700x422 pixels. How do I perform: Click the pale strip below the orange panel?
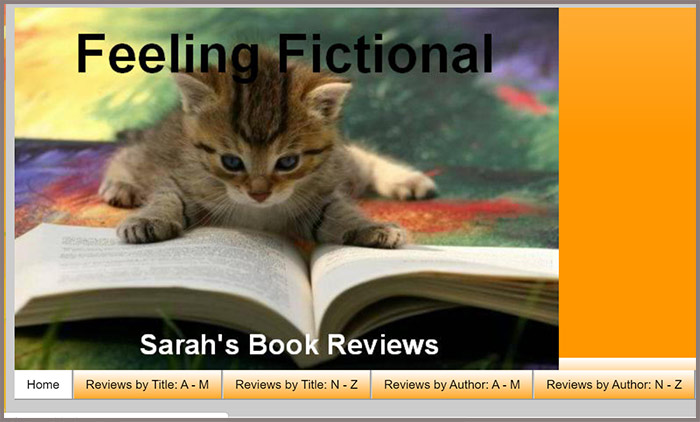627,364
